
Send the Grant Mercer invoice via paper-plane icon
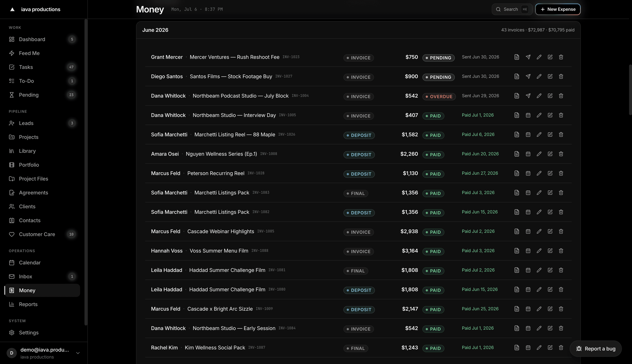tap(528, 57)
